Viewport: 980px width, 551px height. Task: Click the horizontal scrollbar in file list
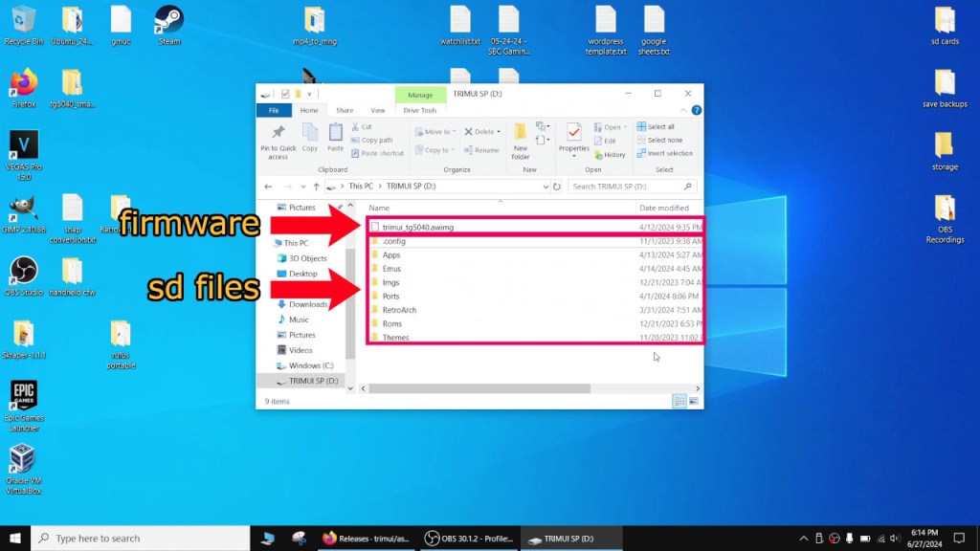coord(479,388)
